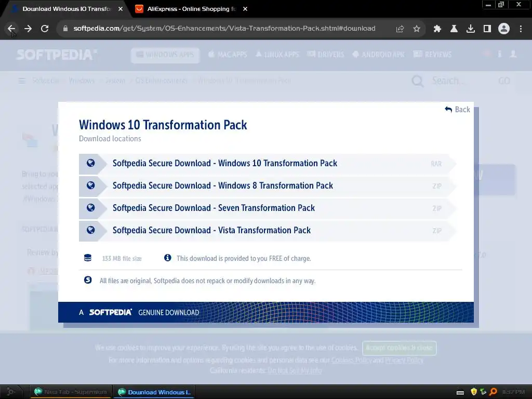Close the Download Windows 10 Transformation tab
This screenshot has height=399, width=532.
click(x=121, y=9)
